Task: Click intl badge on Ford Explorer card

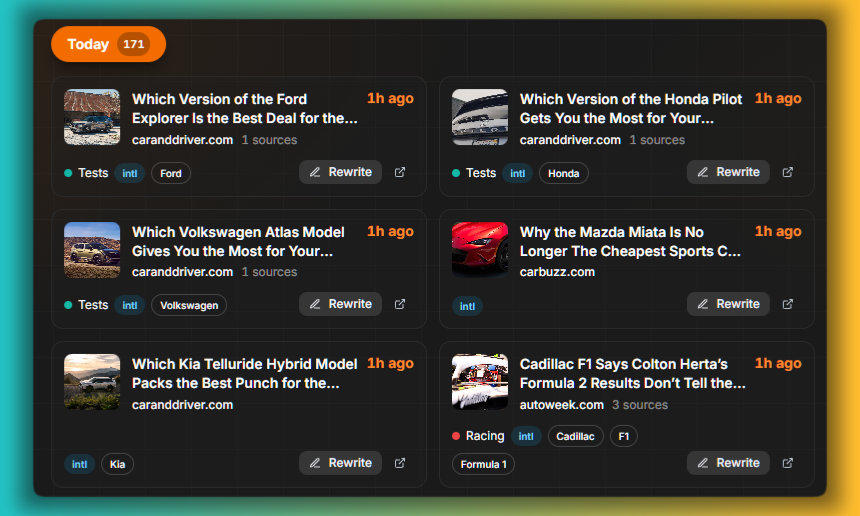Action: (130, 173)
